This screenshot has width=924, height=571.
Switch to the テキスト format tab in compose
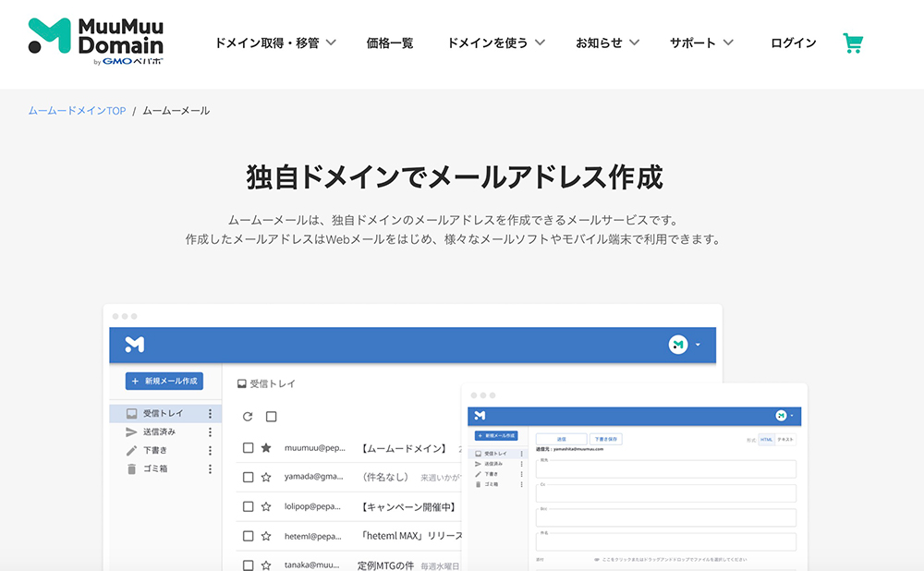point(785,439)
